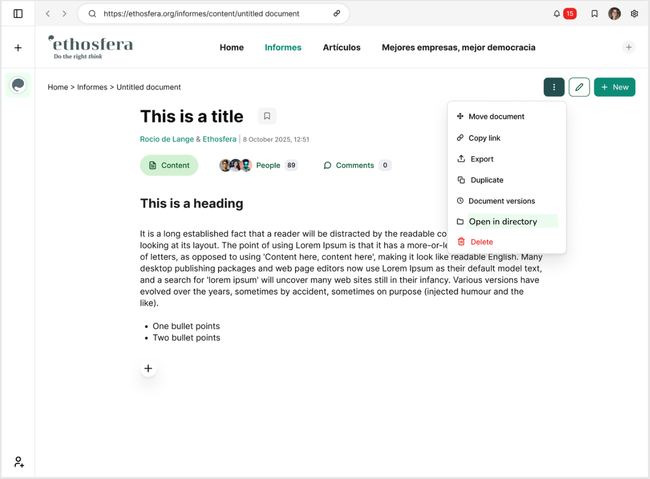Click the add user icon at bottom left
The height and width of the screenshot is (479, 650).
click(18, 462)
